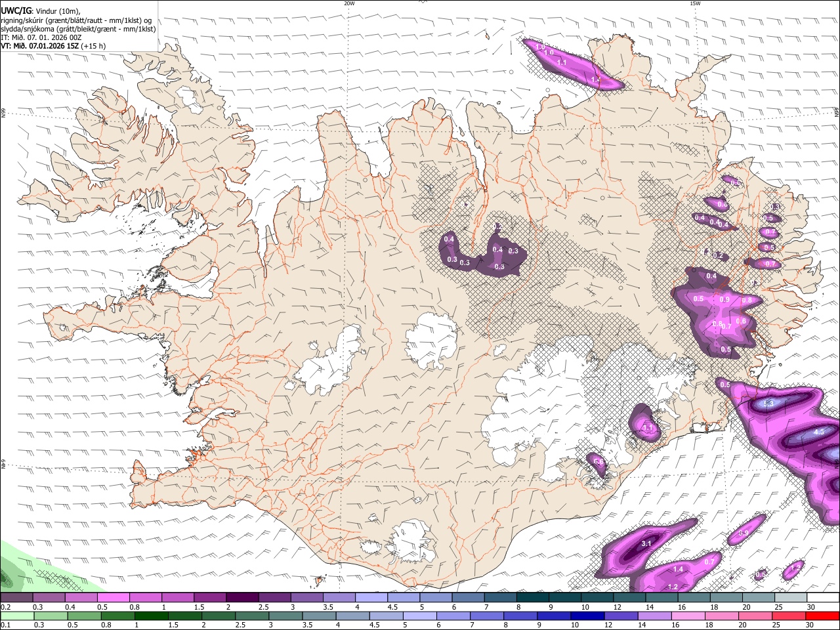840x630 pixels.
Task: Click the initial time 'IT: Mið. 07. 01. 2026 00Z'
Action: [41, 37]
